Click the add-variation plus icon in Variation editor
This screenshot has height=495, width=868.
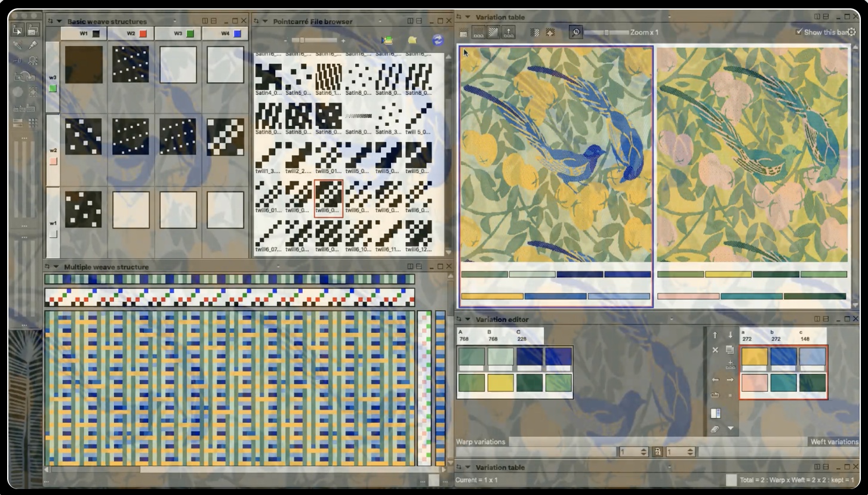pyautogui.click(x=730, y=364)
